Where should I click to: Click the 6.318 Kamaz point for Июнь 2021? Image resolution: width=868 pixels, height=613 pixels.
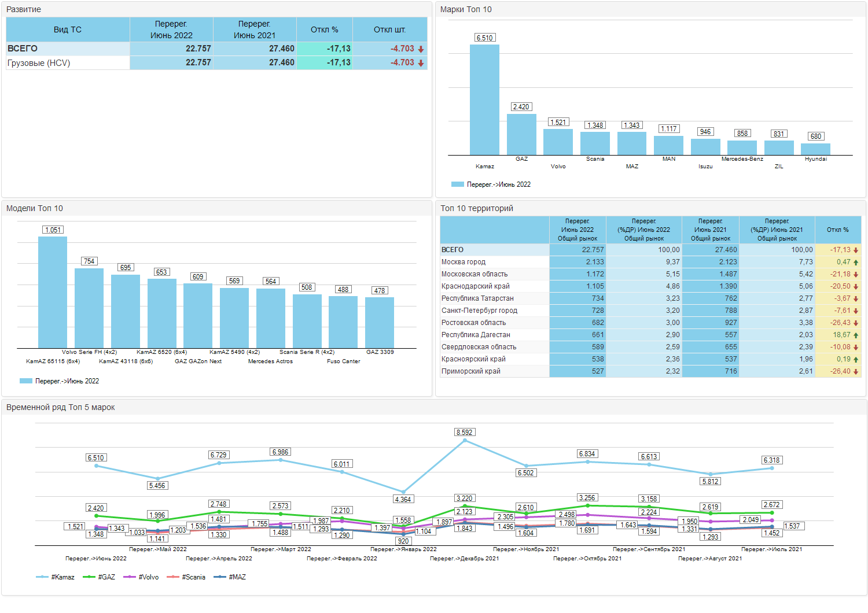tap(771, 468)
